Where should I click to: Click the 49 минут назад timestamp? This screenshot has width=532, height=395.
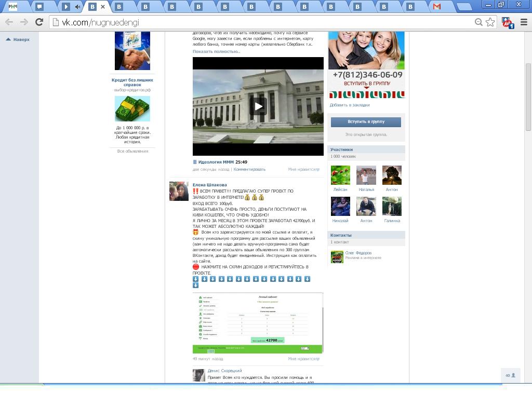click(208, 359)
